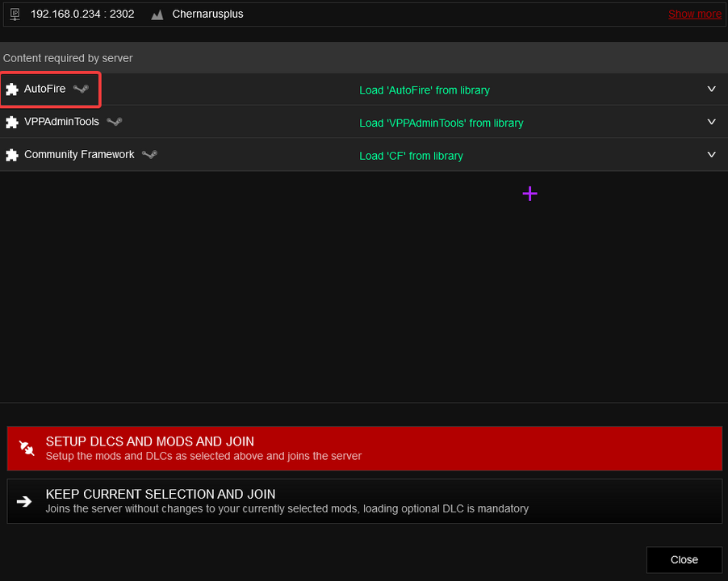Click Setup DLCs and Mods and Join
728x581 pixels.
point(365,449)
